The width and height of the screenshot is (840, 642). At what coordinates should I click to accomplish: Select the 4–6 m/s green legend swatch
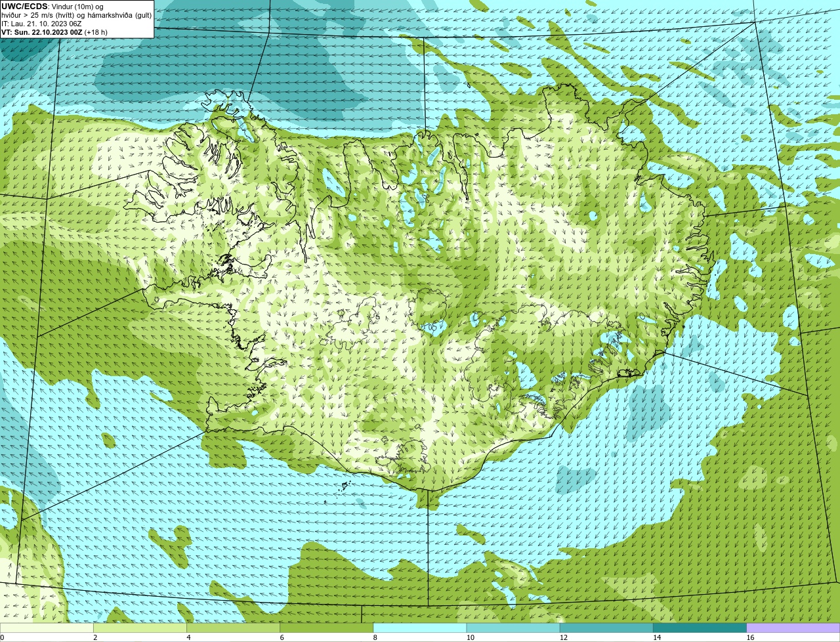(x=233, y=628)
